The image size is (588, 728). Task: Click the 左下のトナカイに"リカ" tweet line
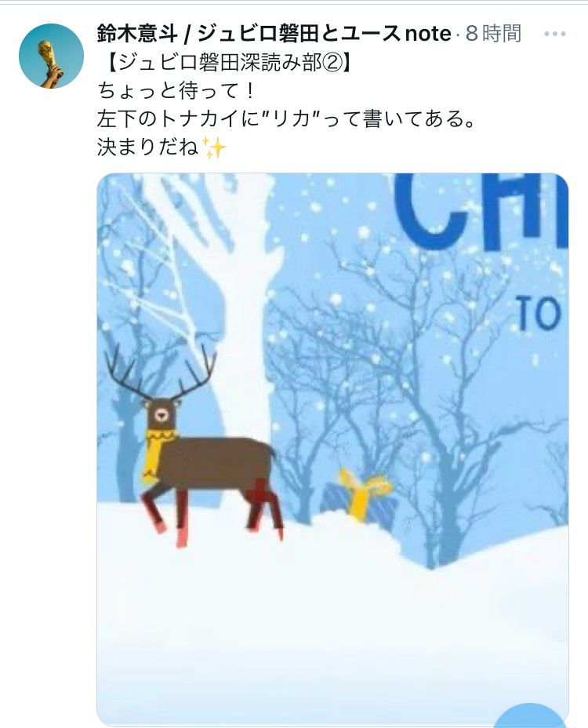286,119
